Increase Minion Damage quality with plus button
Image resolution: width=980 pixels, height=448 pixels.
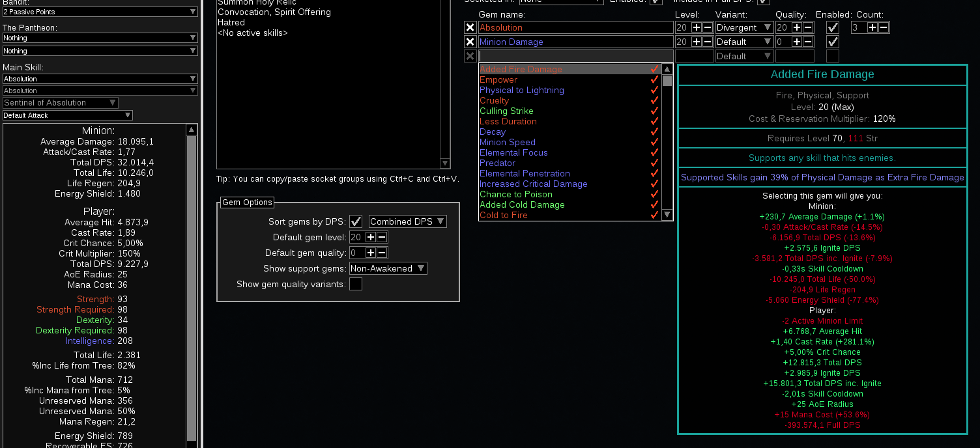797,42
